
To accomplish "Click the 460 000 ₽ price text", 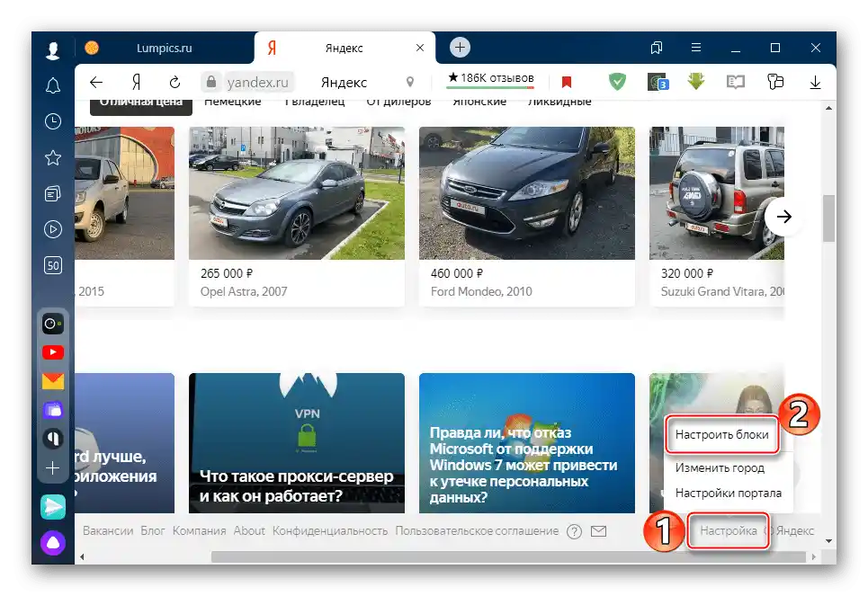I will (457, 273).
